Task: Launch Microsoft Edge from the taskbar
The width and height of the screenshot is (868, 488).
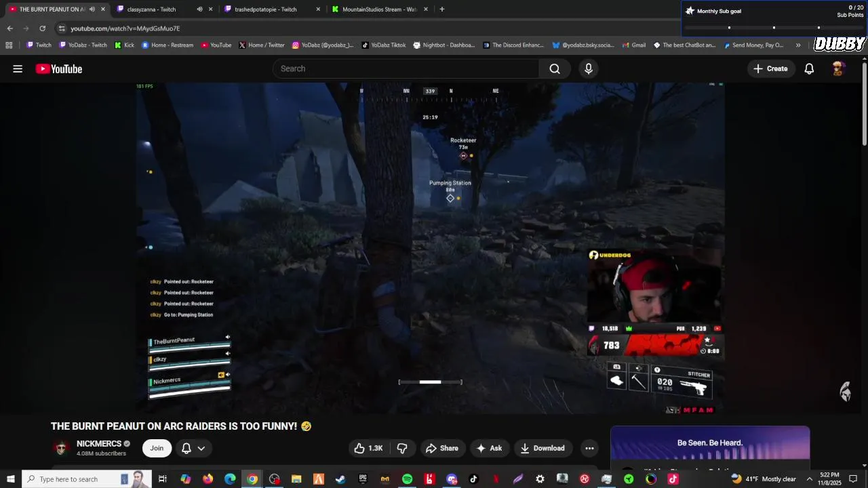Action: click(x=230, y=479)
